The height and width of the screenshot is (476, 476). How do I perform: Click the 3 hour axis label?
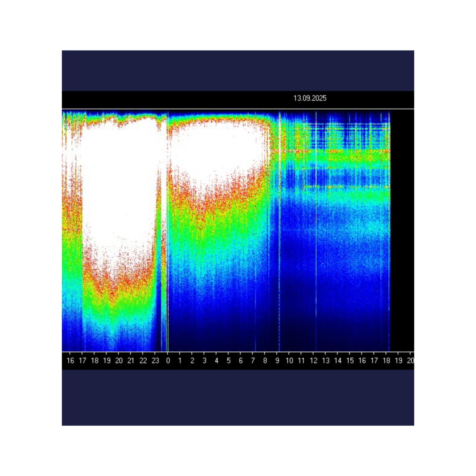pyautogui.click(x=204, y=361)
